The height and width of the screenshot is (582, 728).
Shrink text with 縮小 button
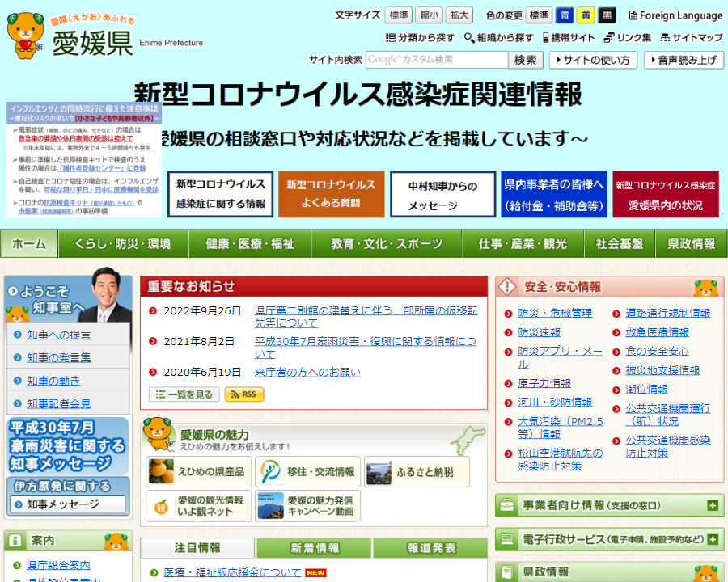(x=429, y=15)
